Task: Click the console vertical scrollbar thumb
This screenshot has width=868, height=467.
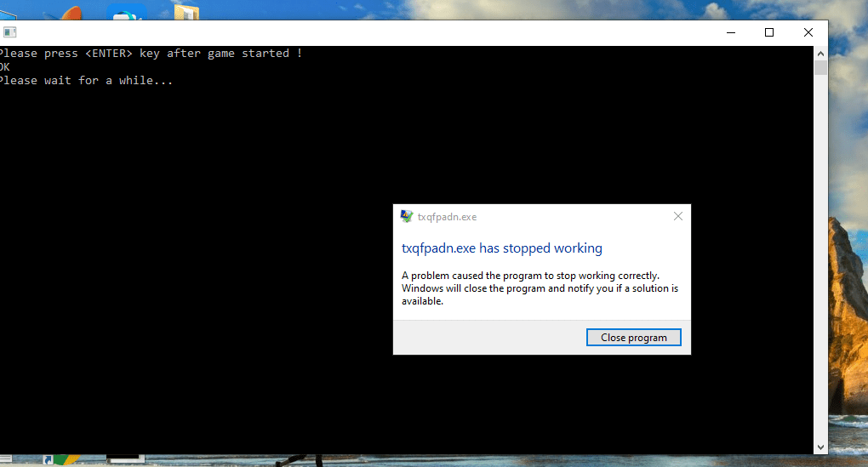Action: [x=820, y=68]
